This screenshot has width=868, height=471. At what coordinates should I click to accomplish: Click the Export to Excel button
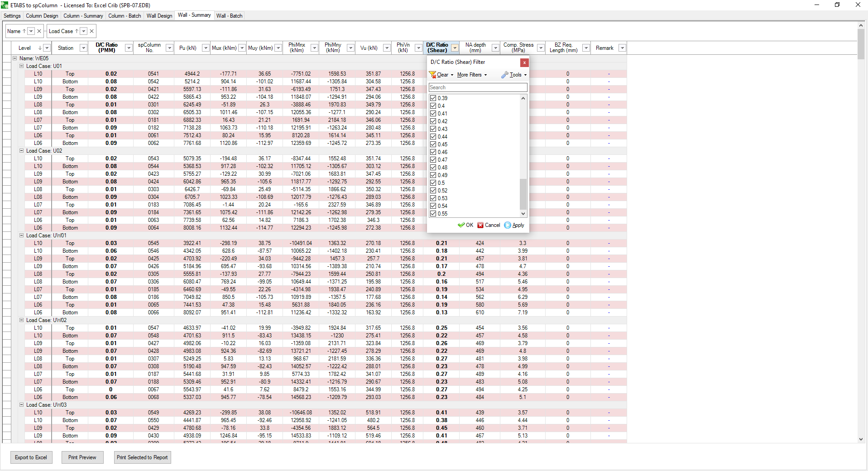(31, 457)
